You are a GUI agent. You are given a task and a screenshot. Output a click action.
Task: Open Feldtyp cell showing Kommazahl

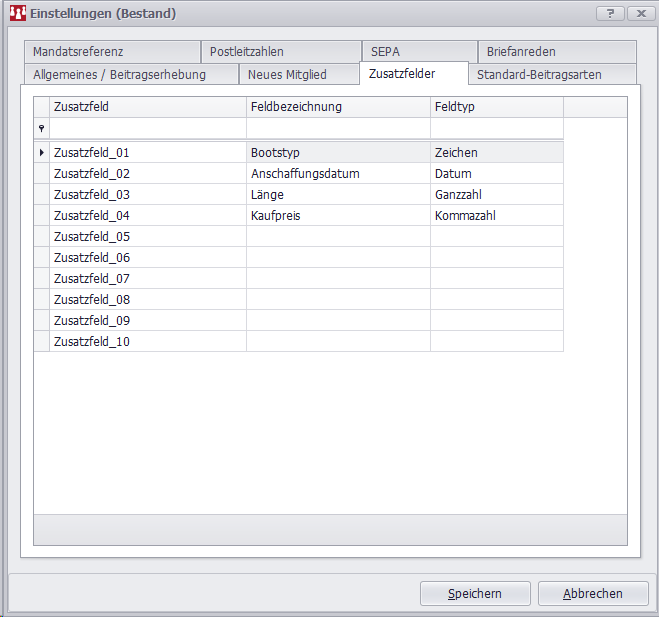coord(496,216)
